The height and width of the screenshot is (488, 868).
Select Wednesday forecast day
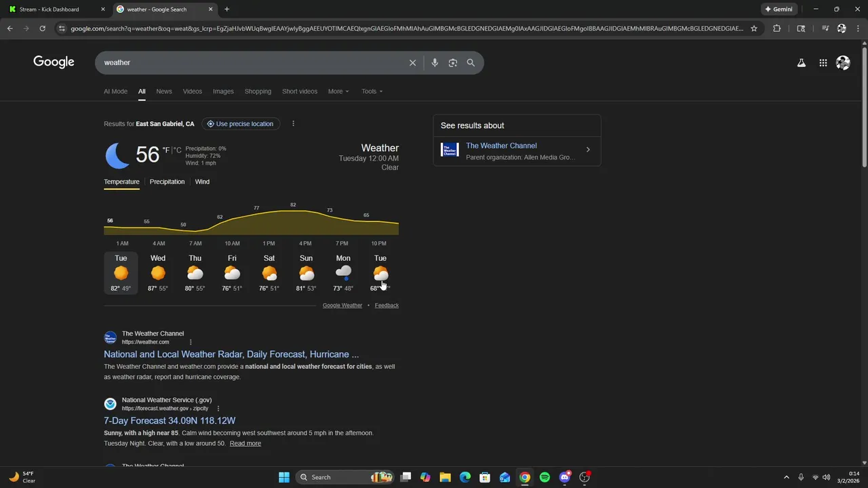click(x=158, y=273)
